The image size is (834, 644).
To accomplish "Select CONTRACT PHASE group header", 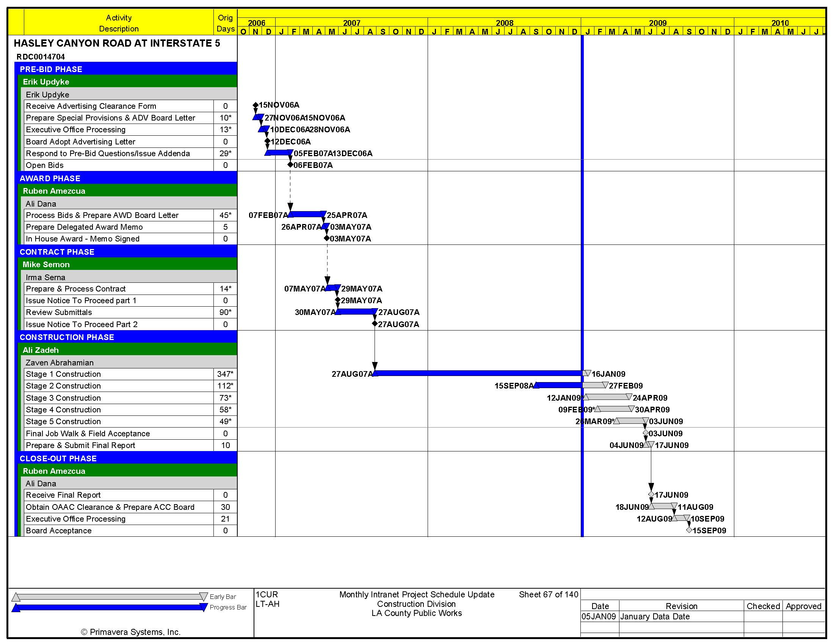I will pos(126,252).
